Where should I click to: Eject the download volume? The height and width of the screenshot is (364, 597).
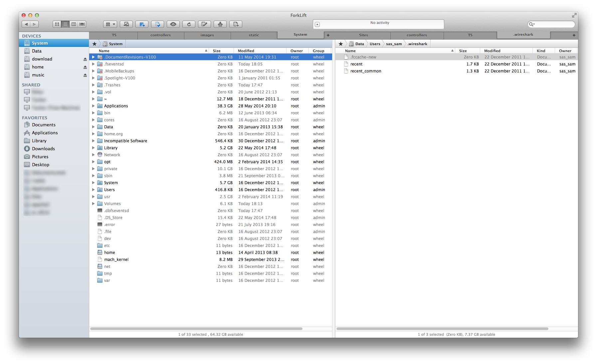[x=85, y=59]
